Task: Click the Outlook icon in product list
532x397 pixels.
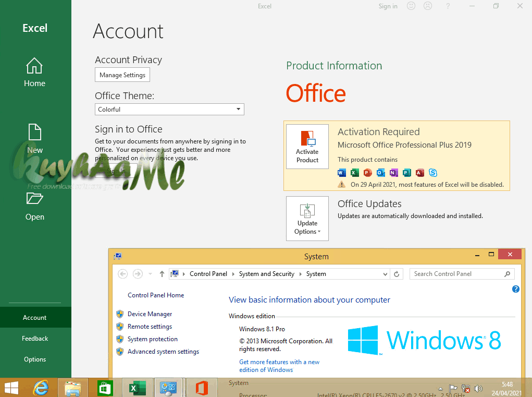Action: click(381, 173)
